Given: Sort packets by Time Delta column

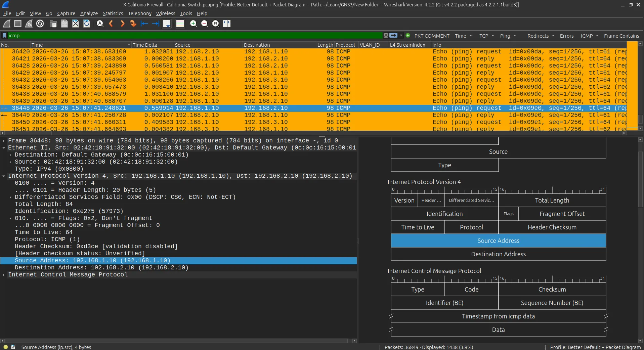Looking at the screenshot, I should point(153,45).
